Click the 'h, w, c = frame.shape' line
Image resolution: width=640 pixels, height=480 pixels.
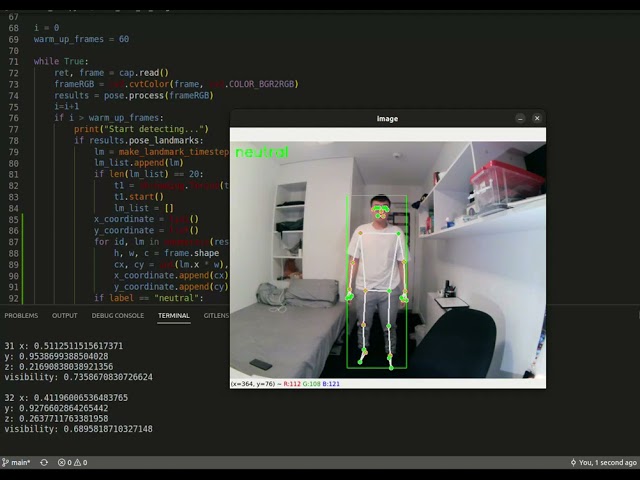click(166, 253)
